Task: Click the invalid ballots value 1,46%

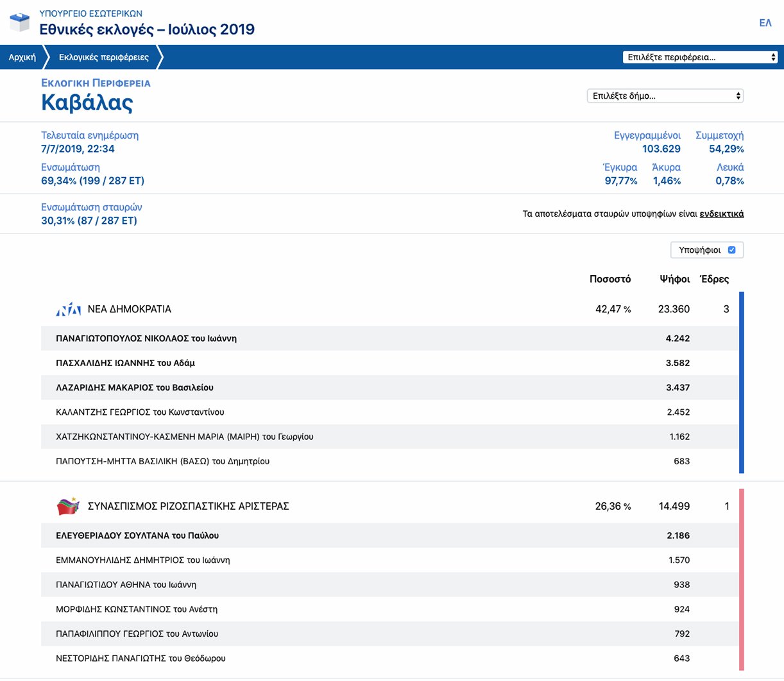Action: (667, 181)
